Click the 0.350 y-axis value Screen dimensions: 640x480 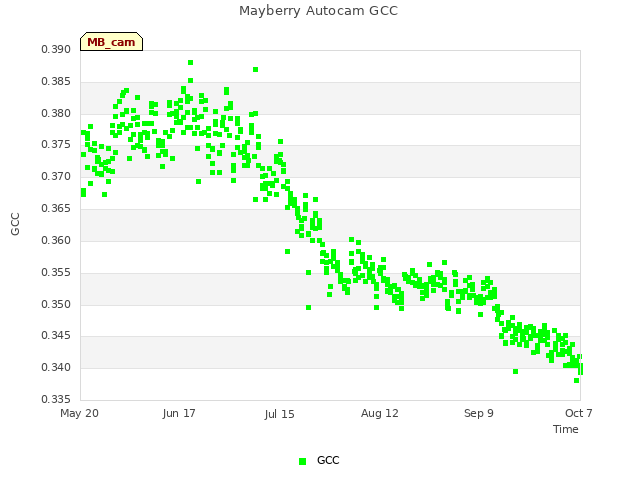(x=56, y=304)
